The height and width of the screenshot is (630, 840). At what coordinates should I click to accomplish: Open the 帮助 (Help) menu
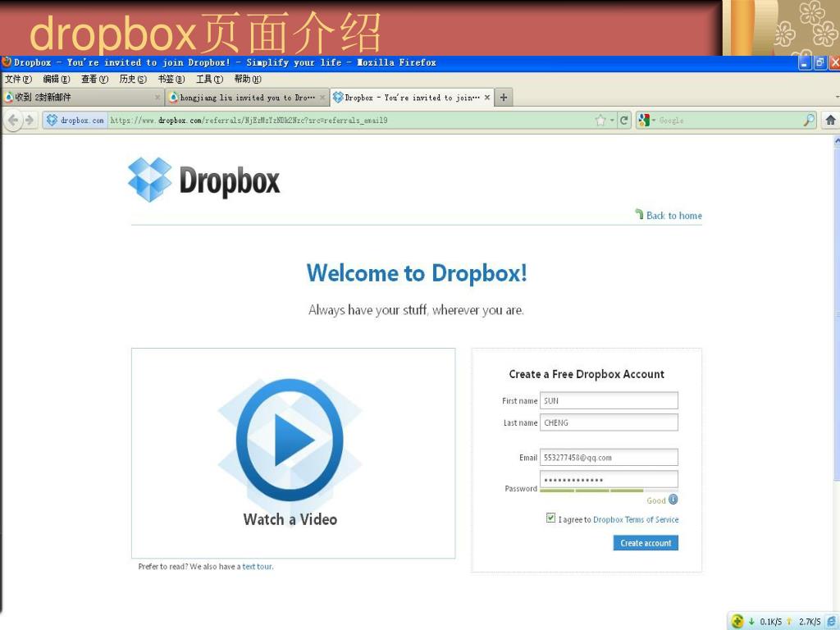coord(248,80)
